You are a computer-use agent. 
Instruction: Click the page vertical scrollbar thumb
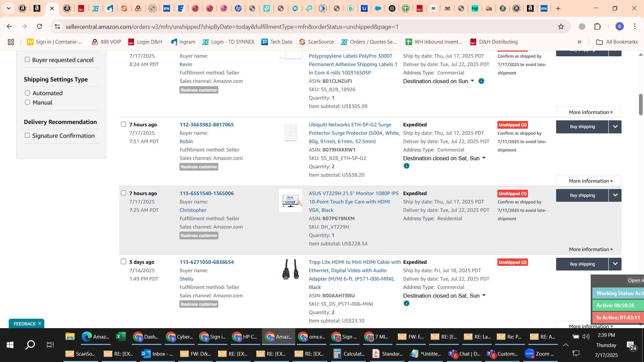[641, 105]
